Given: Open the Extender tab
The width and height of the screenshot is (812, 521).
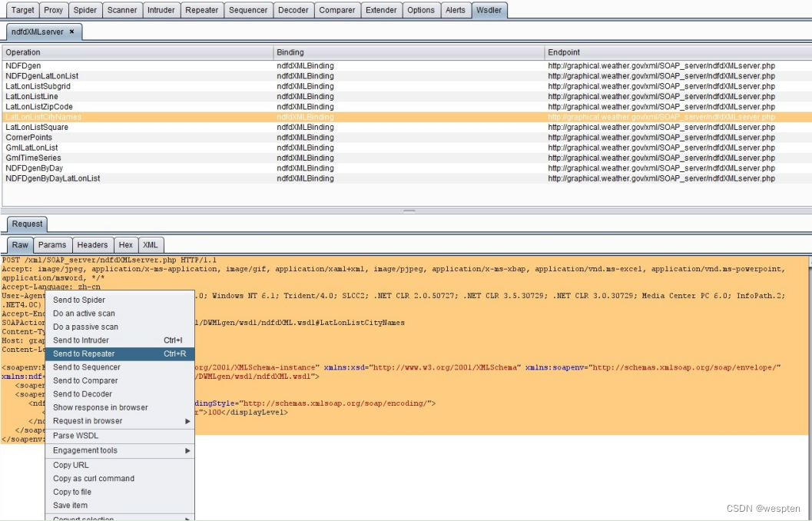Looking at the screenshot, I should 381,10.
